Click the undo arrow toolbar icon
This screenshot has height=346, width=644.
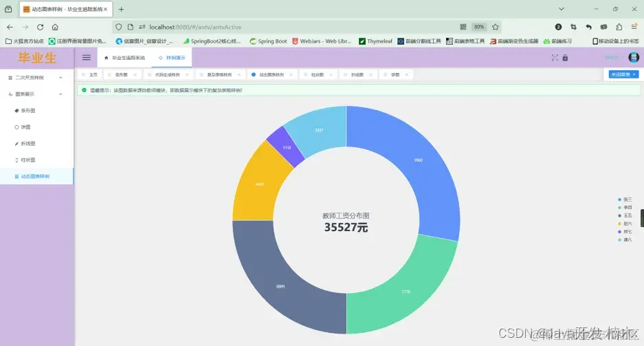pyautogui.click(x=588, y=27)
